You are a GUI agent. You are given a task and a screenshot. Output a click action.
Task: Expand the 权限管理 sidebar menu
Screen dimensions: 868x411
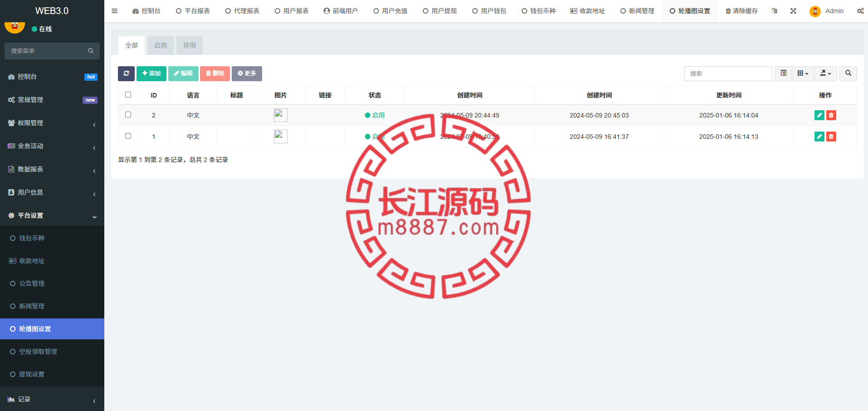[52, 123]
